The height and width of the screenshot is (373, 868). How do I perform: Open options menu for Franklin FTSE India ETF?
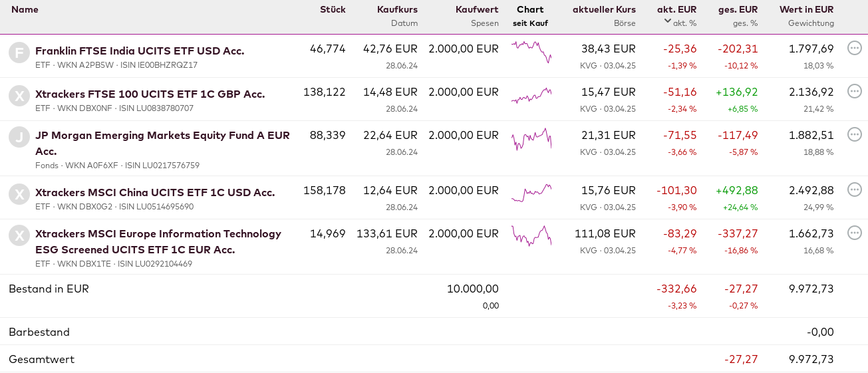(x=855, y=48)
